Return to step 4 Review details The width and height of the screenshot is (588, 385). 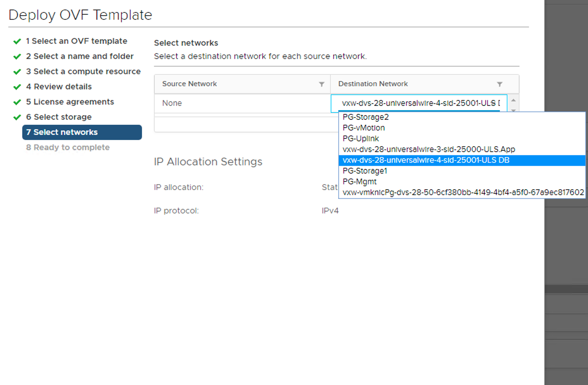click(x=59, y=87)
